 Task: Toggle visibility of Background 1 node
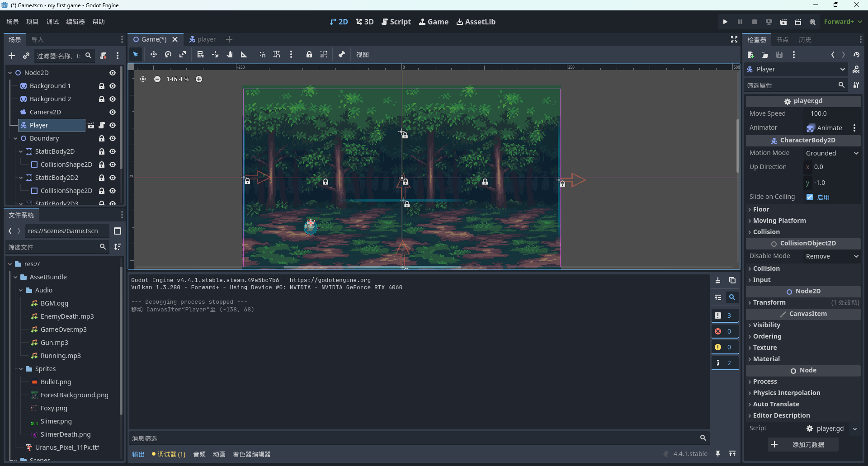113,86
